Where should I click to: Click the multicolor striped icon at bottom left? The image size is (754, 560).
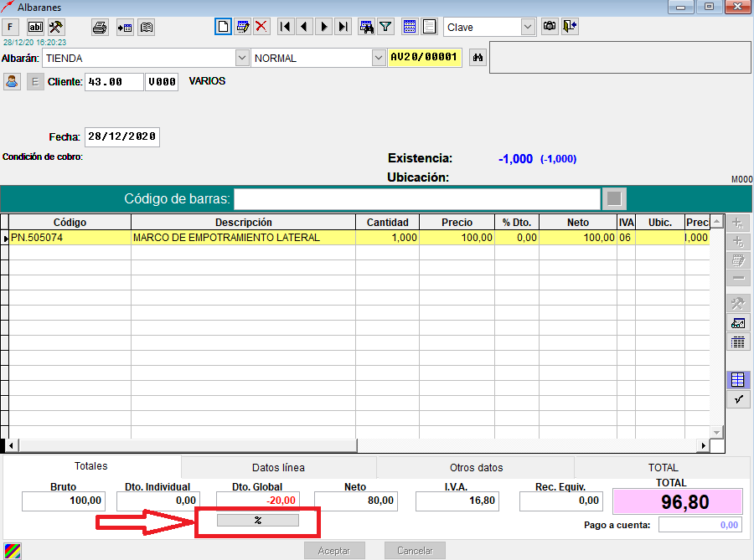point(13,551)
